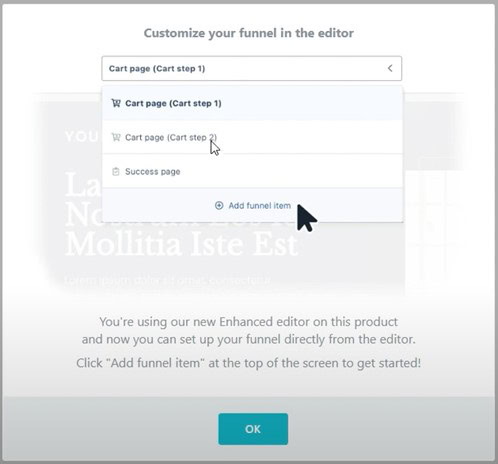Click the plus circle icon for adding funnel item
This screenshot has width=498, height=464.
tap(219, 205)
